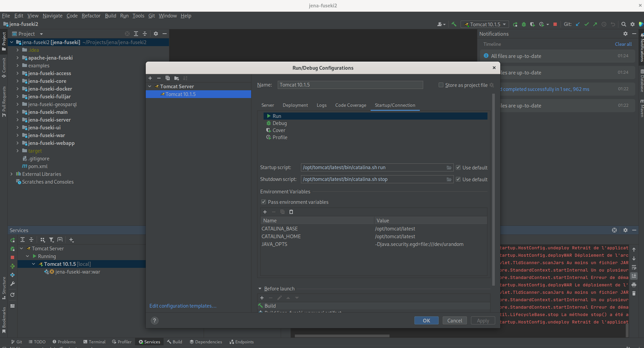Expand the jena-fuseki-core folder
The width and height of the screenshot is (644, 348).
(18, 81)
